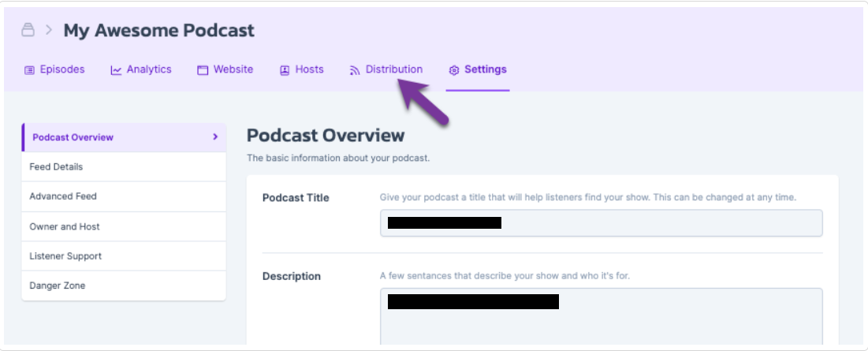Select Danger Zone in sidebar
Viewport: 868px width, 351px height.
click(124, 286)
